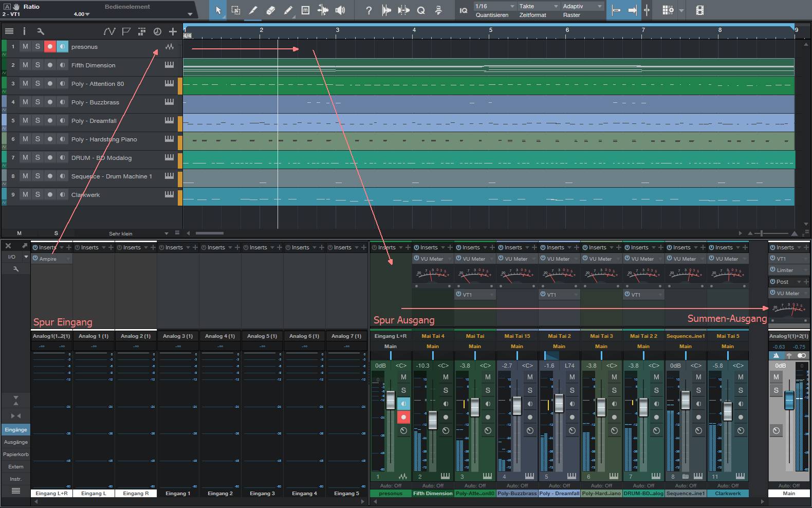Mute the presonus track
Image resolution: width=812 pixels, height=508 pixels.
pyautogui.click(x=25, y=47)
